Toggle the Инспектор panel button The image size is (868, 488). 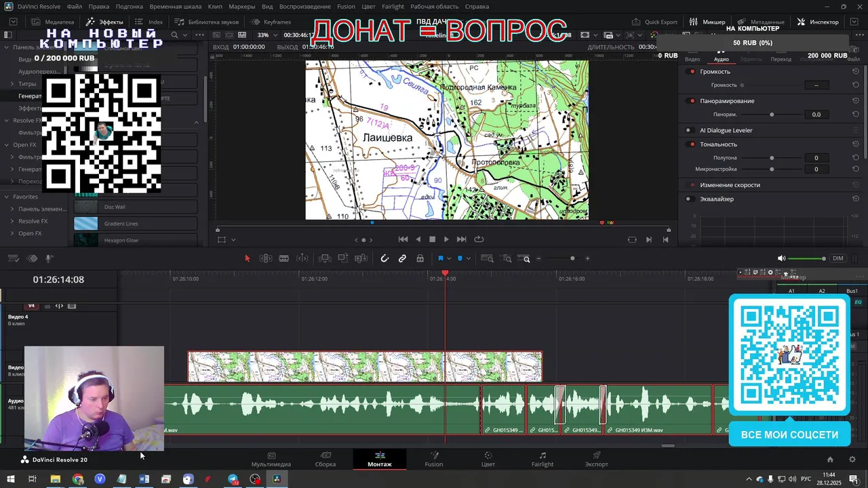[818, 22]
